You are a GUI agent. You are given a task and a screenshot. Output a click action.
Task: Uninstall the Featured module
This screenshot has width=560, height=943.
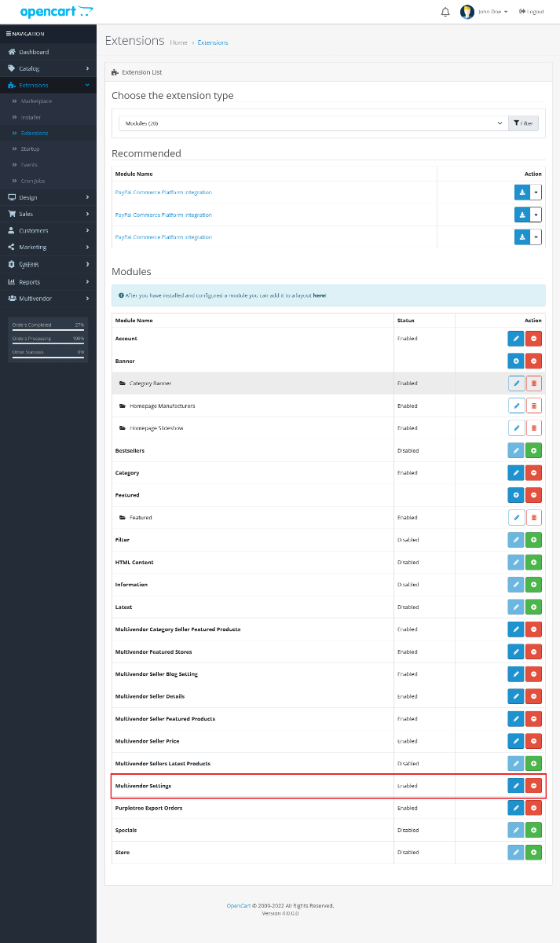pos(533,495)
